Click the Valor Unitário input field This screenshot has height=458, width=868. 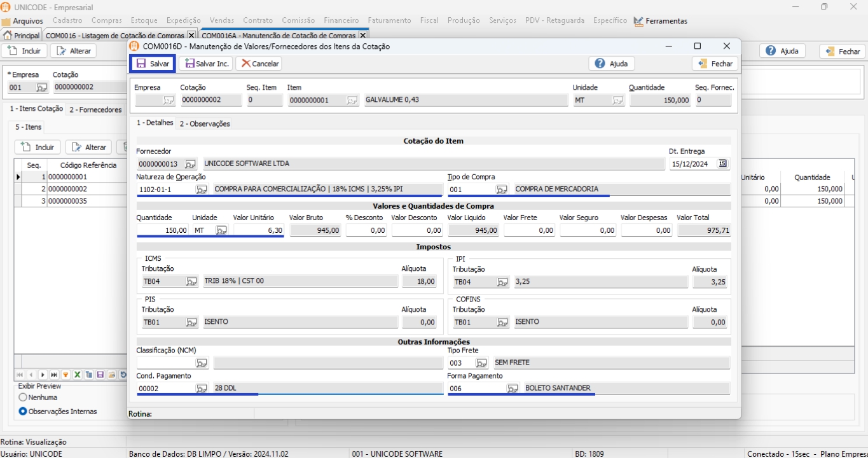pyautogui.click(x=258, y=230)
